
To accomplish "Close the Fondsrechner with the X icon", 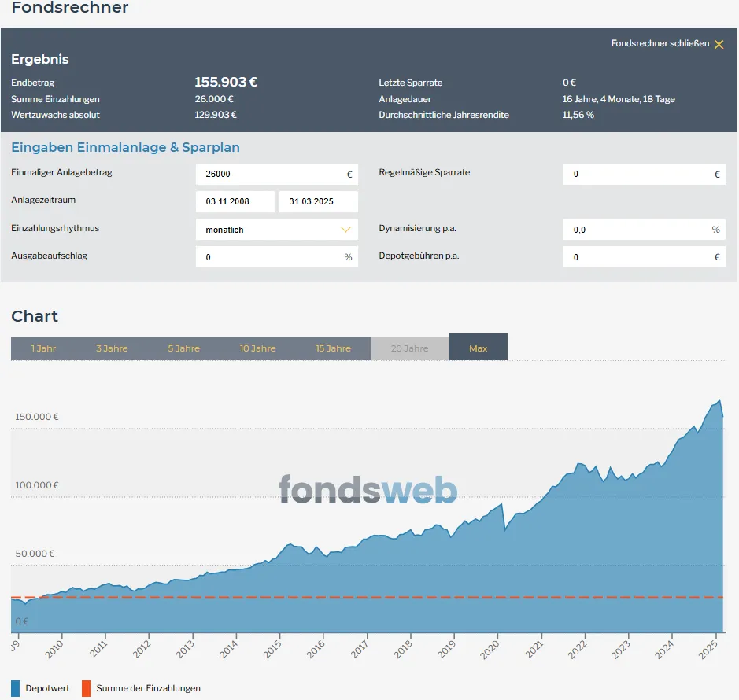I will (x=719, y=44).
